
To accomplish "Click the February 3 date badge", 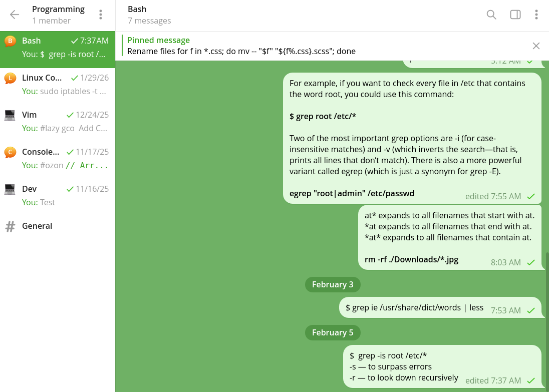I will pos(333,284).
